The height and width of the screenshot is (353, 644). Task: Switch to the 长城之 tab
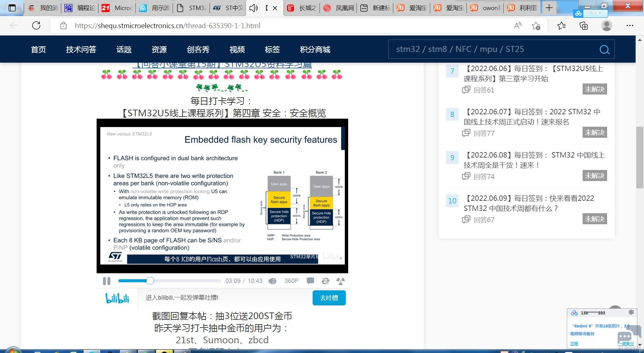coord(302,8)
